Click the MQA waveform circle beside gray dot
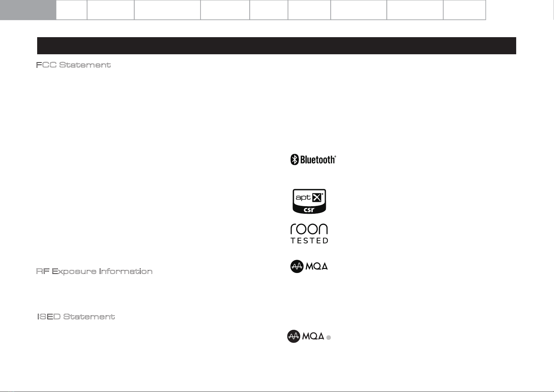The image size is (554, 392). tap(294, 336)
